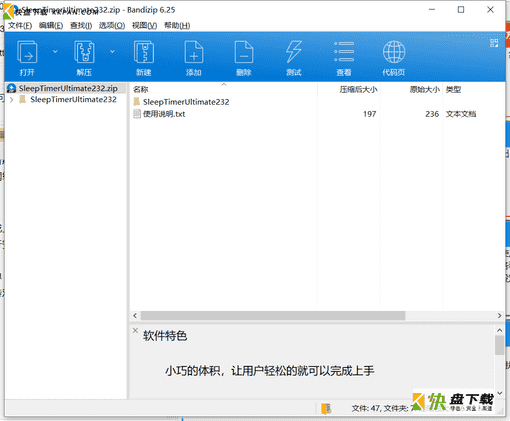510x421 pixels.
Task: Click the zip file icon in the tree root
Action: tap(11, 88)
